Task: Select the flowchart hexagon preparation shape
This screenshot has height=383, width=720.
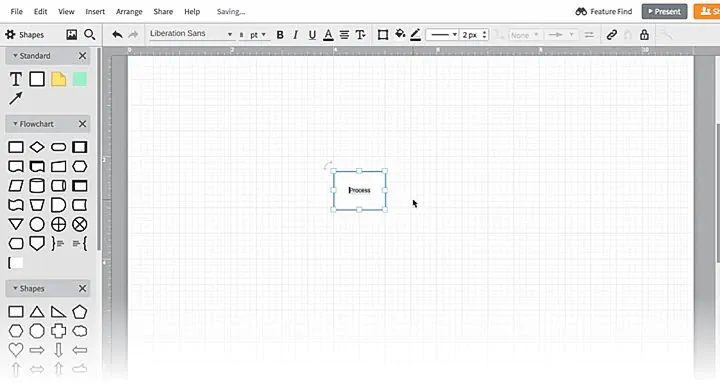Action: 79,166
